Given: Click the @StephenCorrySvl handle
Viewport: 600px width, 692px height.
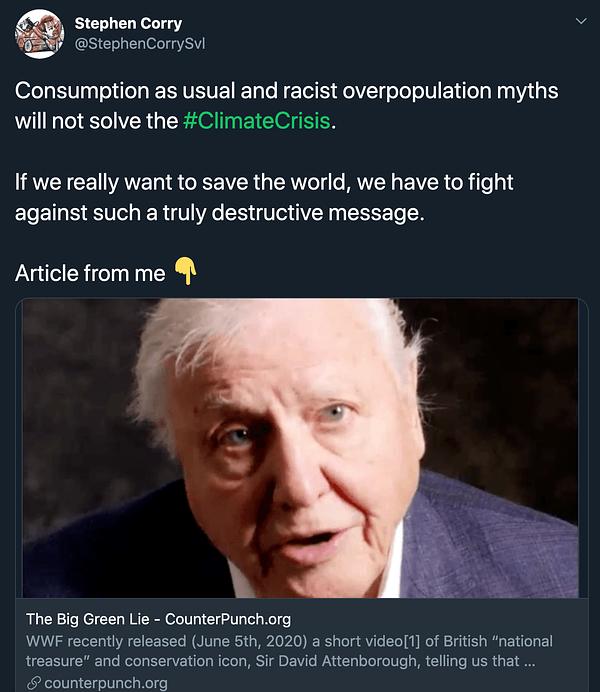Looking at the screenshot, I should (x=140, y=43).
